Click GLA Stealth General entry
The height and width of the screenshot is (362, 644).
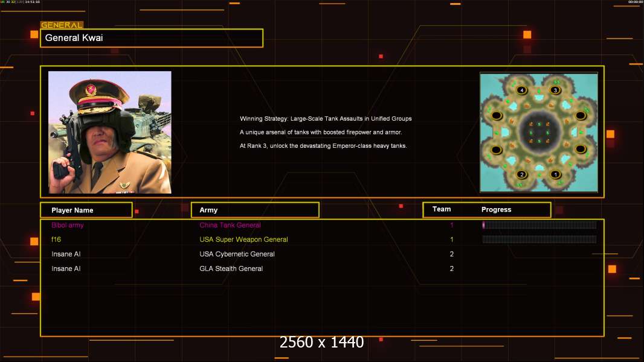(231, 268)
